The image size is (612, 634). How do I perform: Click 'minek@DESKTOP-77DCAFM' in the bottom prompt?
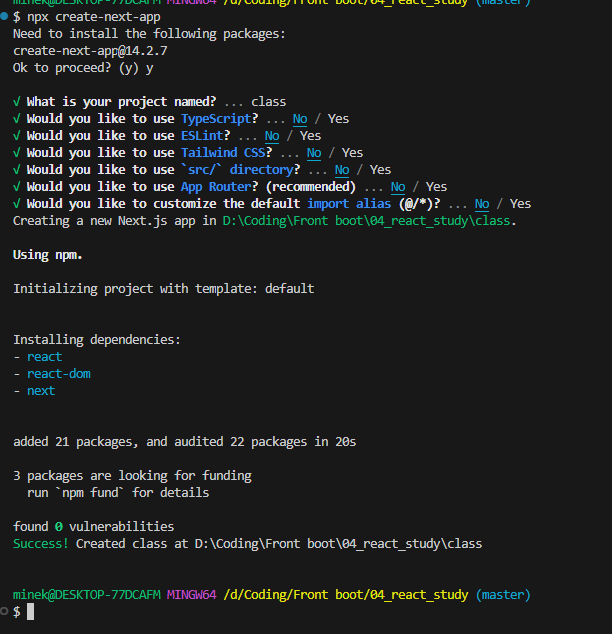(87, 594)
